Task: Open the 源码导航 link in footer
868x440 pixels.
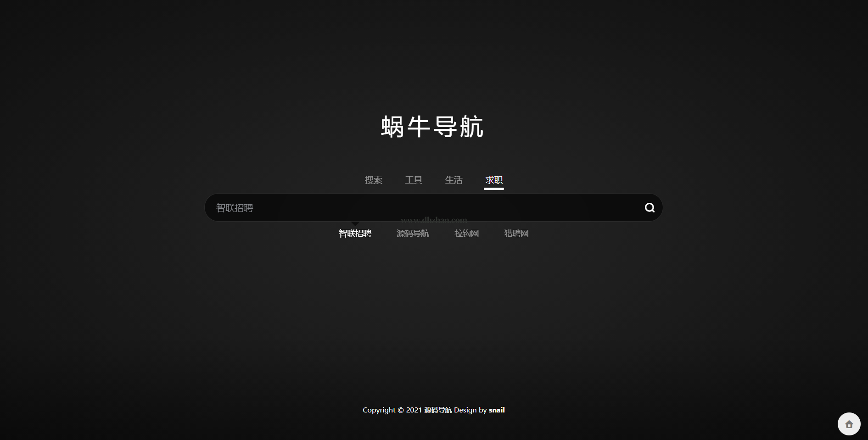Action: click(x=437, y=410)
